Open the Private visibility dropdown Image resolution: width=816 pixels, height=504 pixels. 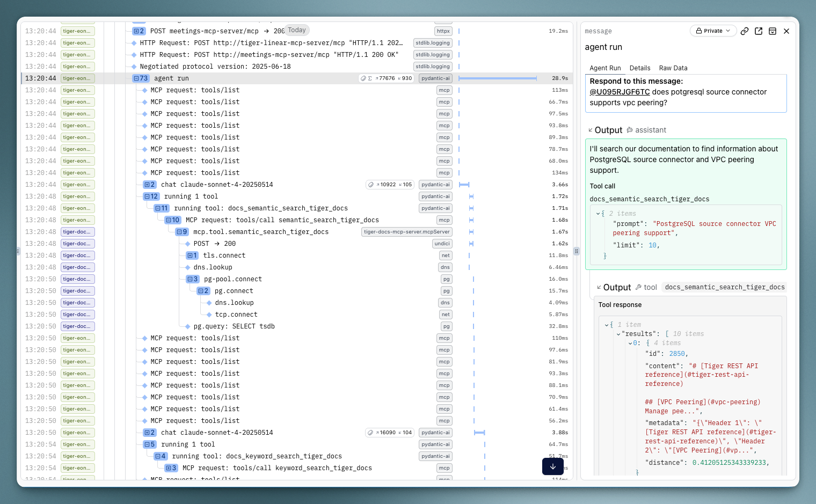713,31
